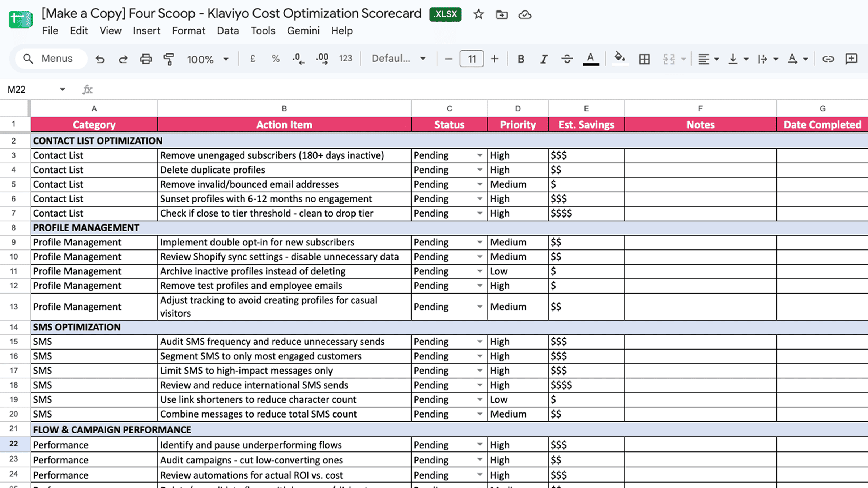
Task: Open the Insert menu
Action: pos(146,31)
